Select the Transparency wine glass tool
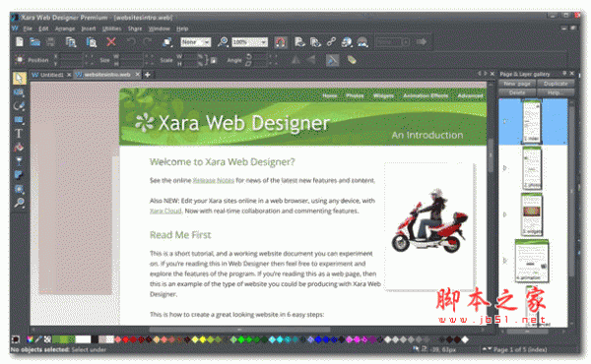The image size is (591, 364). click(19, 161)
